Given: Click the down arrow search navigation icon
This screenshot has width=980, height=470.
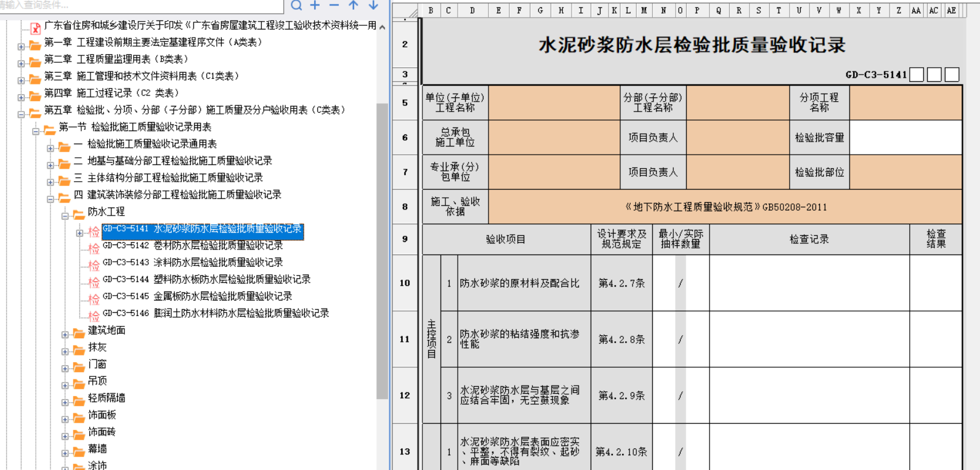Looking at the screenshot, I should [x=373, y=6].
